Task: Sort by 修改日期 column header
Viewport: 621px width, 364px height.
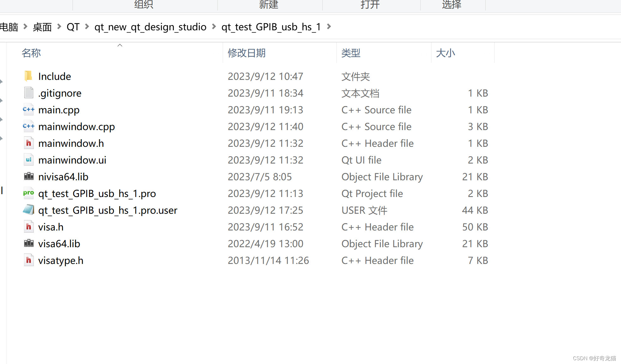Action: pos(246,53)
